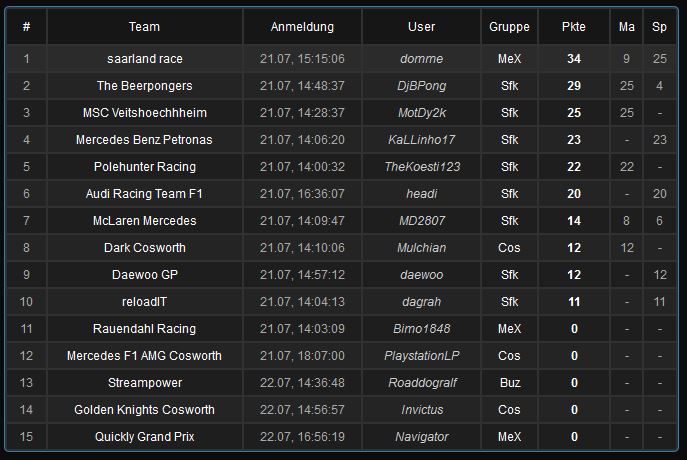Click the Ma column header
This screenshot has height=460, width=687.
point(627,27)
